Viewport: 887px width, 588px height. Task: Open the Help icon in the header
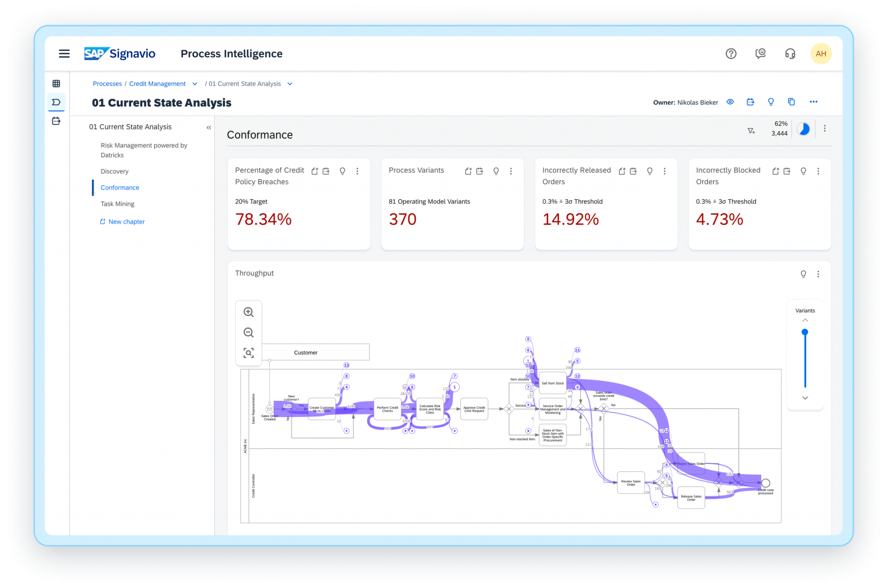(731, 53)
